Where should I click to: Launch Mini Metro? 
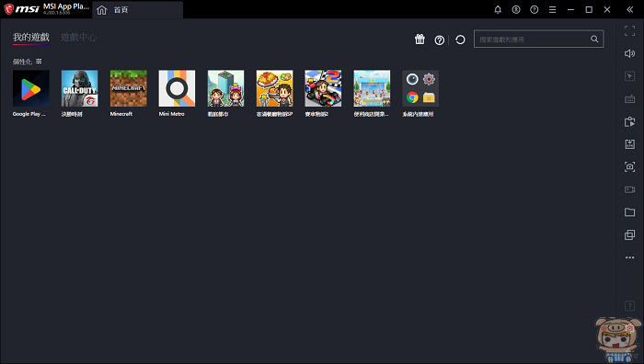177,88
